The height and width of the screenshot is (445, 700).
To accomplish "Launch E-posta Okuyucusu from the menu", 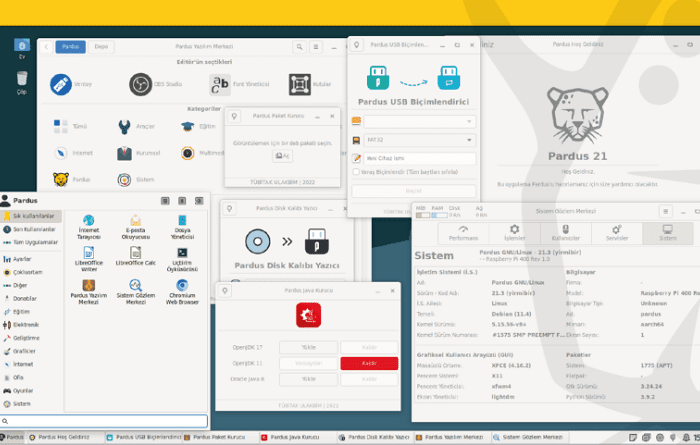I will [x=135, y=227].
